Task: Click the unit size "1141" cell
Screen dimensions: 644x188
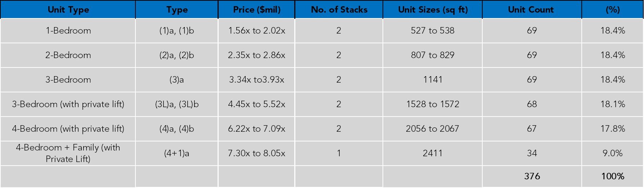Action: pos(433,80)
